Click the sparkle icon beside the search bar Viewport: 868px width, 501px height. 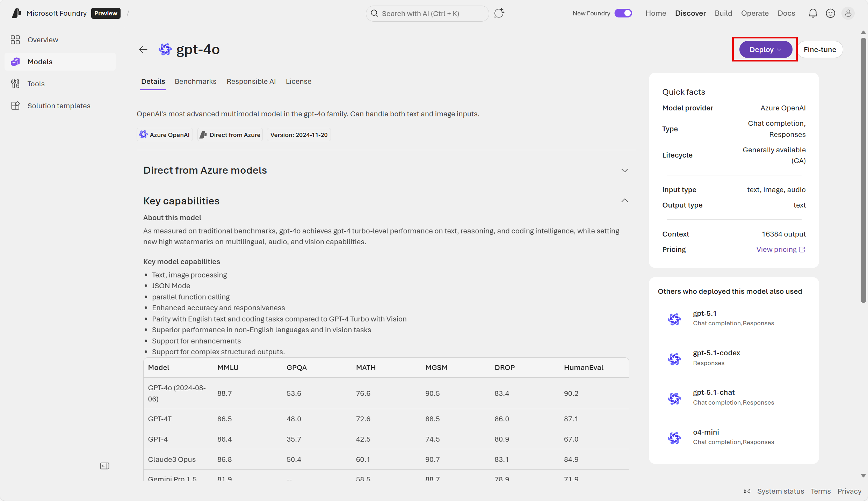499,13
